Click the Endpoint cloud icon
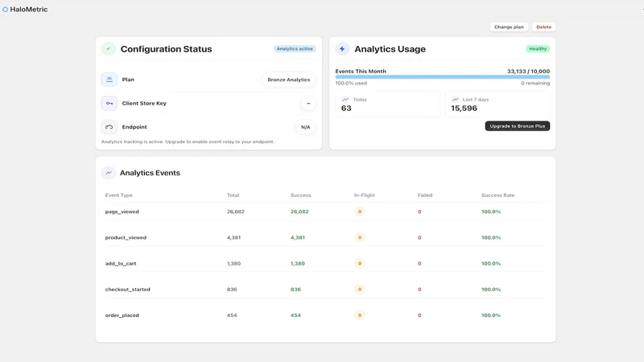Screen dimensions: 644x362 (x=109, y=127)
